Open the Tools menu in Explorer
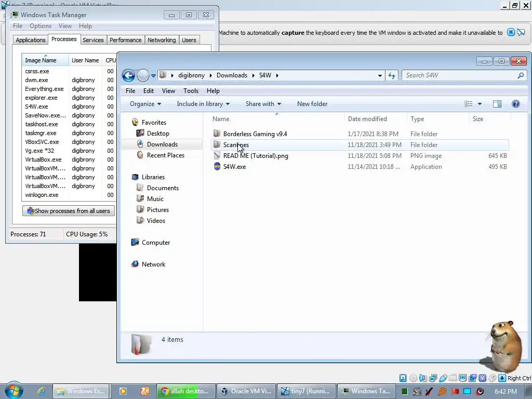The image size is (532, 399). [191, 91]
